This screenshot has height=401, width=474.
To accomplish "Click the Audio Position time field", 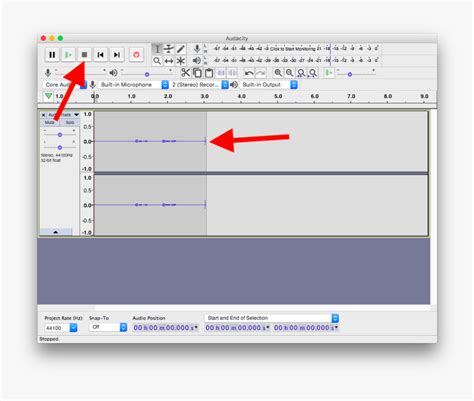I will pyautogui.click(x=165, y=328).
